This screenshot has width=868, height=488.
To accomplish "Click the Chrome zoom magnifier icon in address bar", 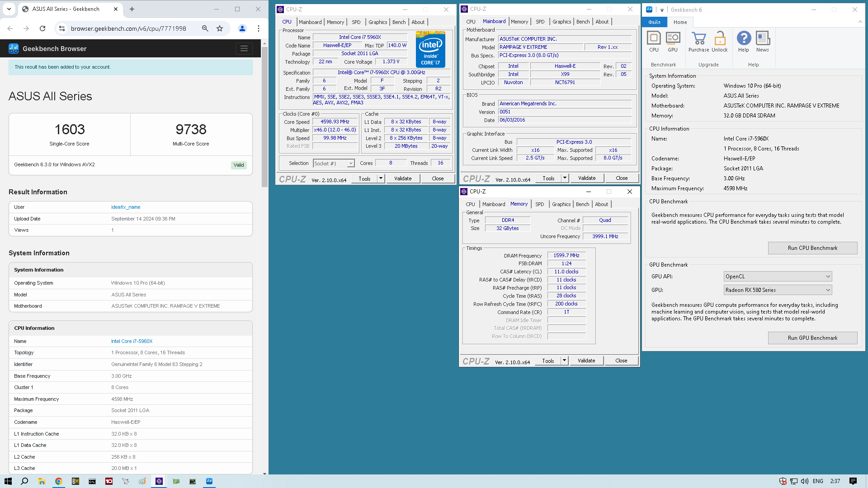I will click(205, 28).
